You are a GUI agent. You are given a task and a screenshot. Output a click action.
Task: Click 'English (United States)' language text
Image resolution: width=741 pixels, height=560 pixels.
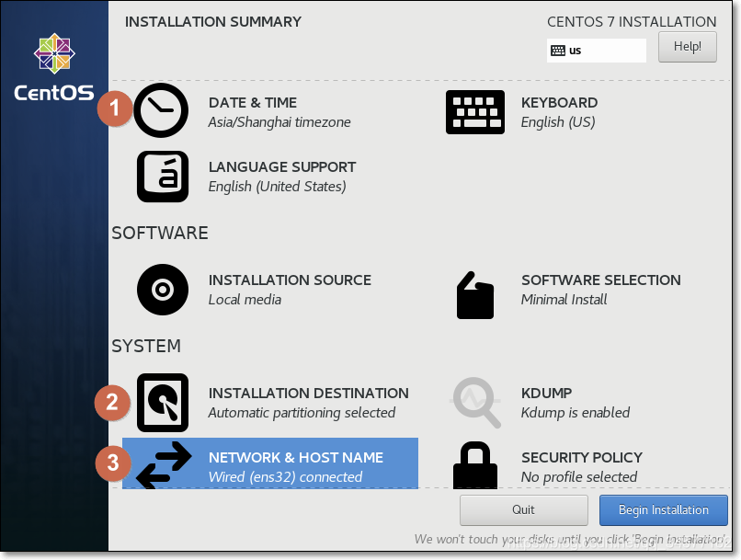pos(277,187)
